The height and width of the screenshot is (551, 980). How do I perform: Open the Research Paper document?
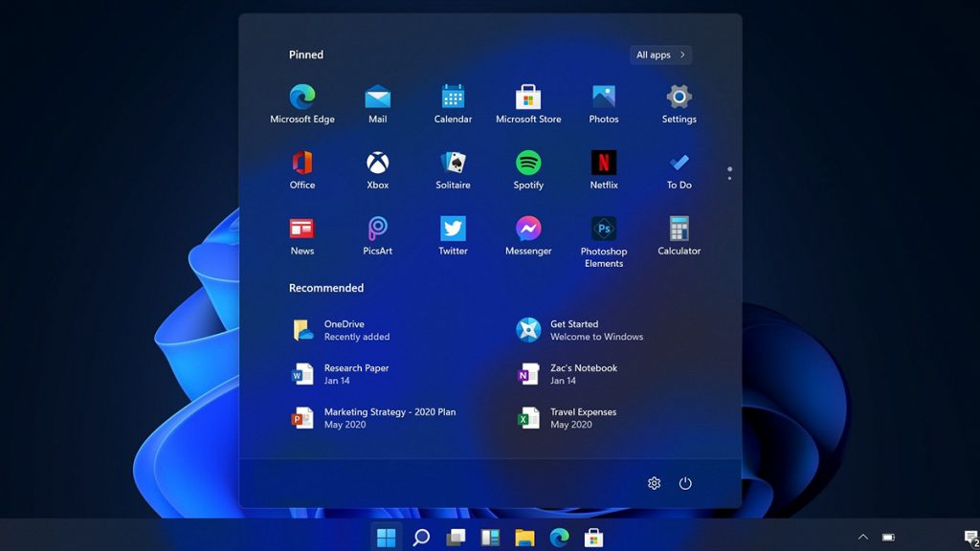click(354, 374)
